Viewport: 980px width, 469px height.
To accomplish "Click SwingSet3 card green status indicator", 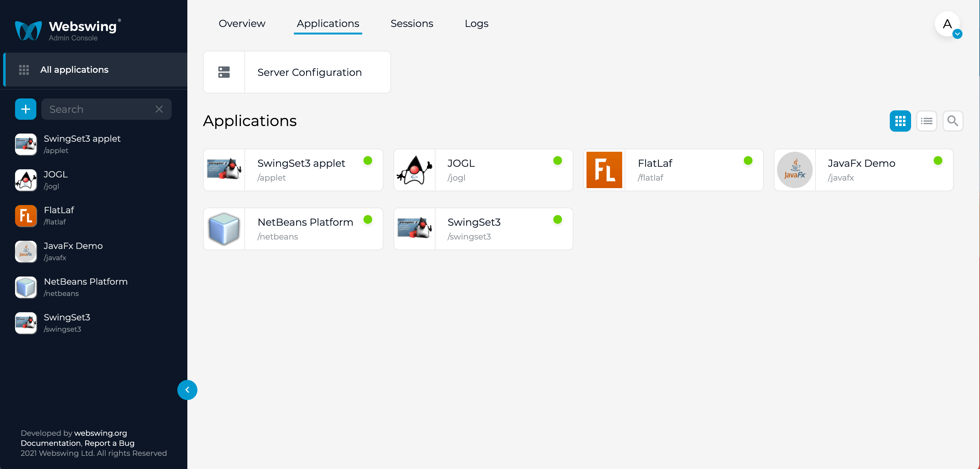I will pyautogui.click(x=558, y=220).
